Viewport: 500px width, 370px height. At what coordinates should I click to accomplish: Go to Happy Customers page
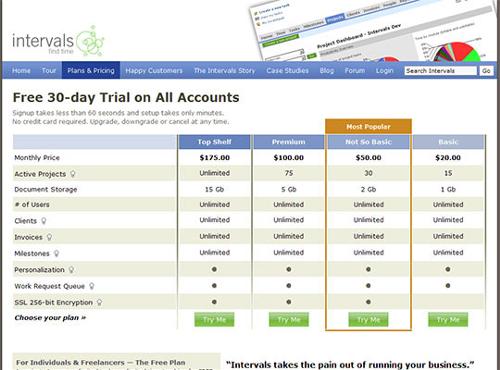(x=154, y=71)
